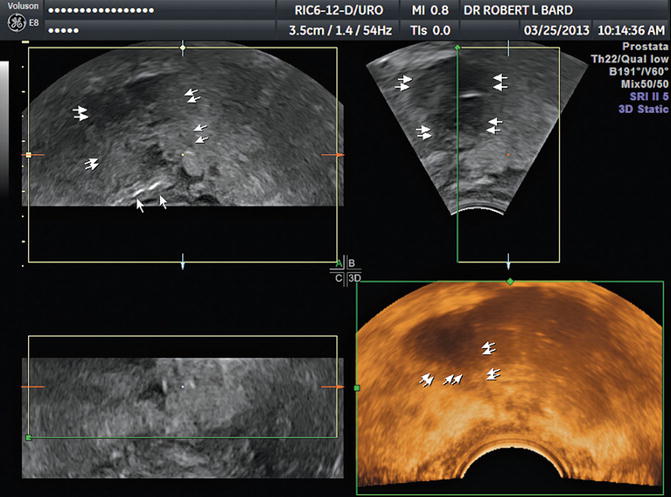
Task: Click the orange left-edge marker of plane C
Action: coord(33,387)
